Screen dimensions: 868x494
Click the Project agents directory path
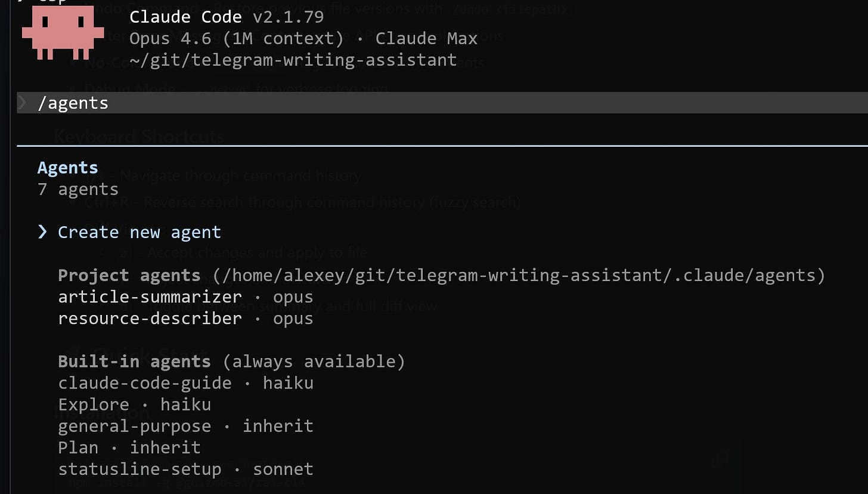coord(518,275)
